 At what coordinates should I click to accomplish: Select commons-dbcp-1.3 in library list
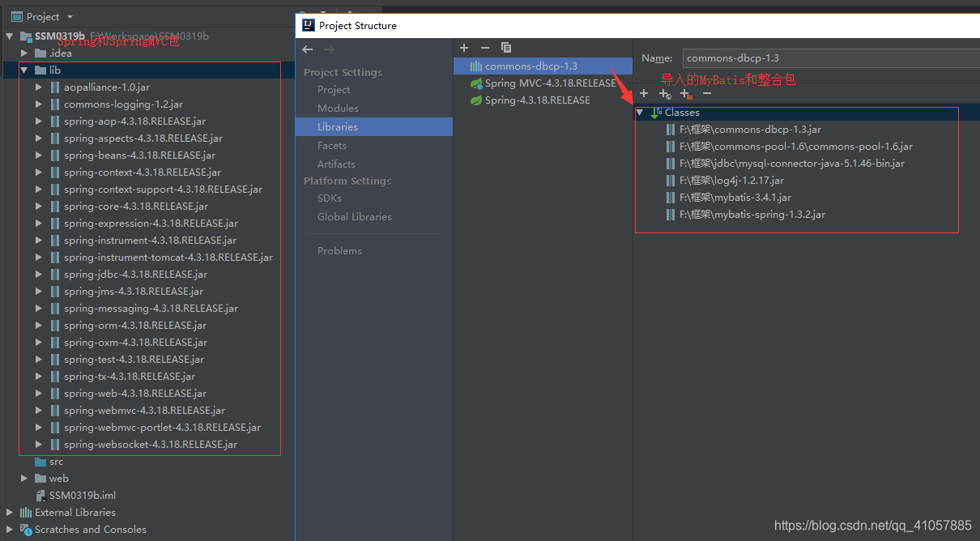click(x=543, y=66)
